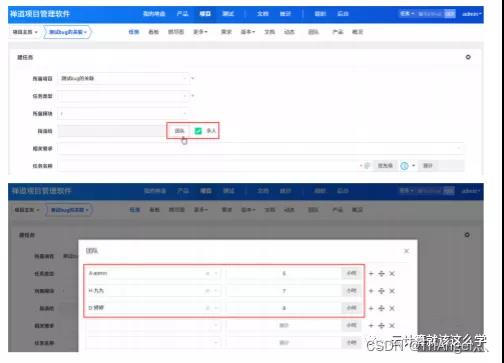Click the 团队 button beside 指派给 field
Image resolution: width=504 pixels, height=363 pixels.
point(179,131)
